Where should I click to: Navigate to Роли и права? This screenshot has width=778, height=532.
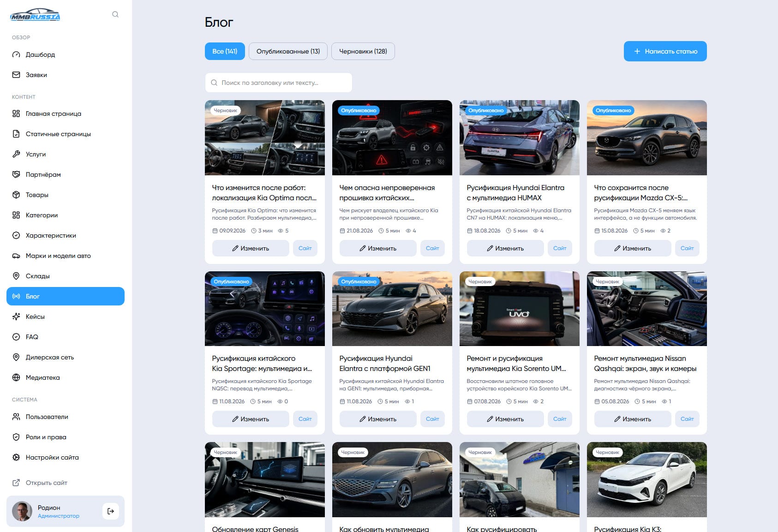click(x=66, y=437)
